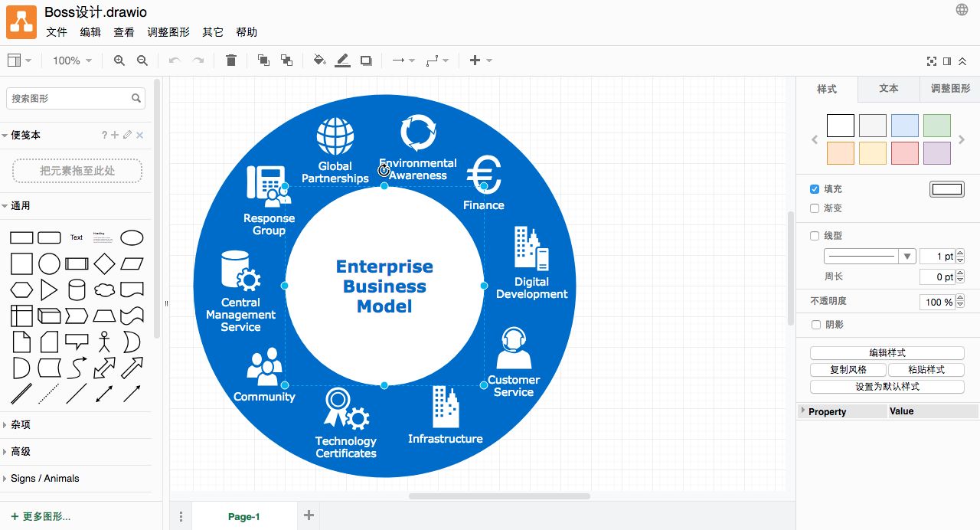Click 更多图形 at sidebar bottom
Viewport: 980px width, 530px height.
(x=41, y=516)
